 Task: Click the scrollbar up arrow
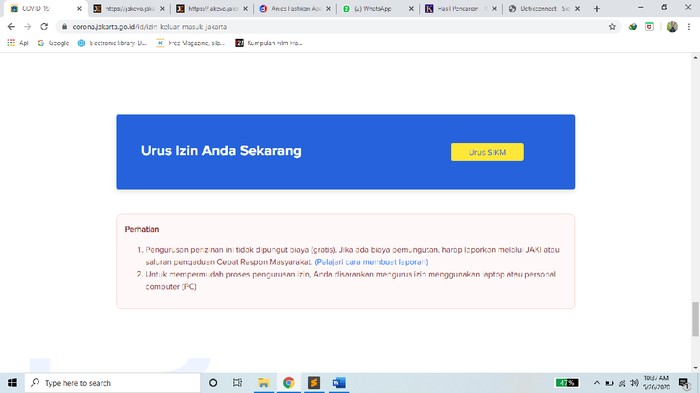pos(695,58)
